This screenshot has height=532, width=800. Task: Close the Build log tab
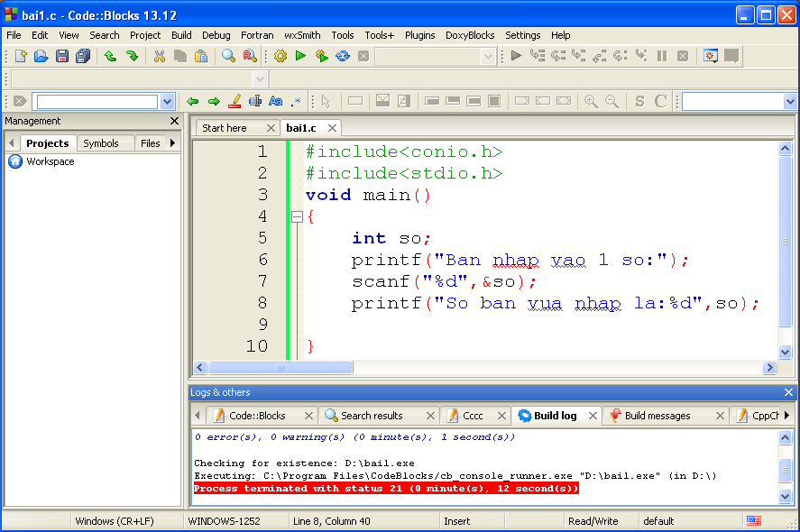[x=593, y=416]
